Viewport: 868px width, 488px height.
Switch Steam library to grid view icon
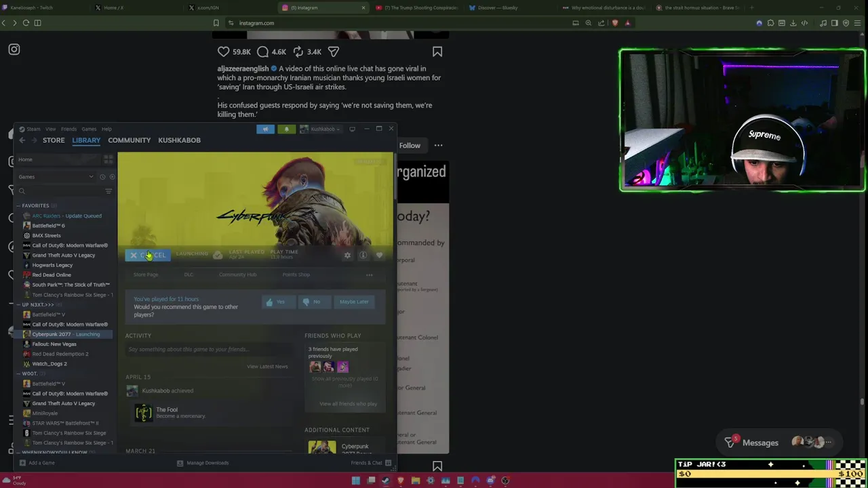click(108, 159)
